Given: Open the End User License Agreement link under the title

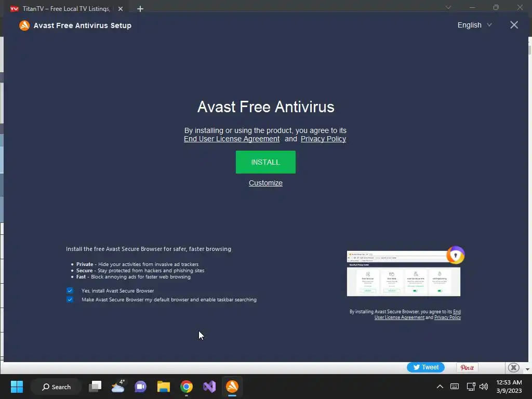Looking at the screenshot, I should pos(232,139).
